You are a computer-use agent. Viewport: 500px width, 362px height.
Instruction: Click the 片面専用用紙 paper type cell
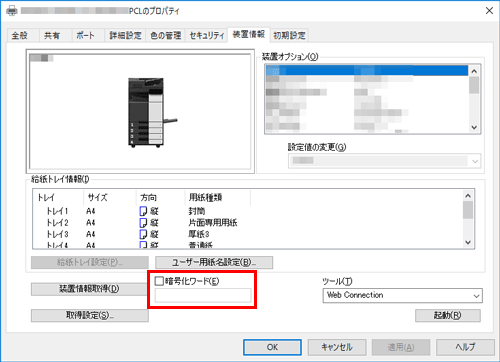pos(213,223)
